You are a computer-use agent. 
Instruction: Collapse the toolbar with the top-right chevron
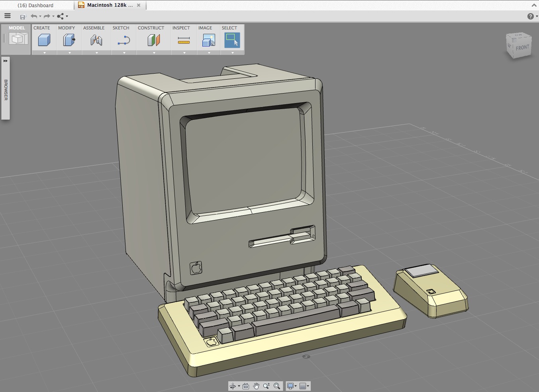(x=534, y=5)
